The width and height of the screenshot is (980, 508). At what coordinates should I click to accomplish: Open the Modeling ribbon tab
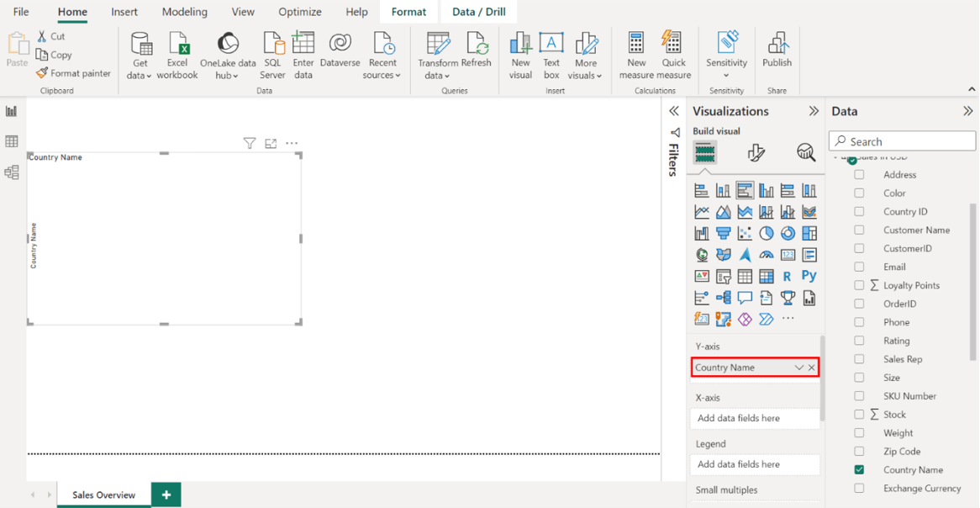click(184, 12)
